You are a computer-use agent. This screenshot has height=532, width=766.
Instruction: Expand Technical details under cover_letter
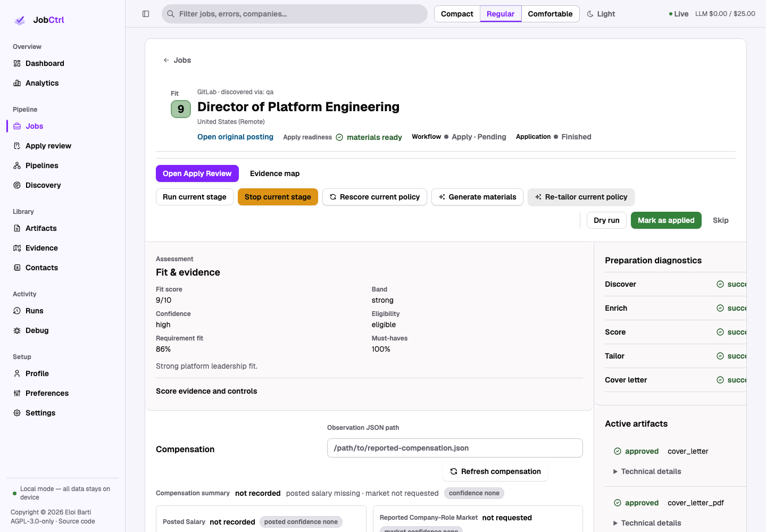tap(647, 471)
